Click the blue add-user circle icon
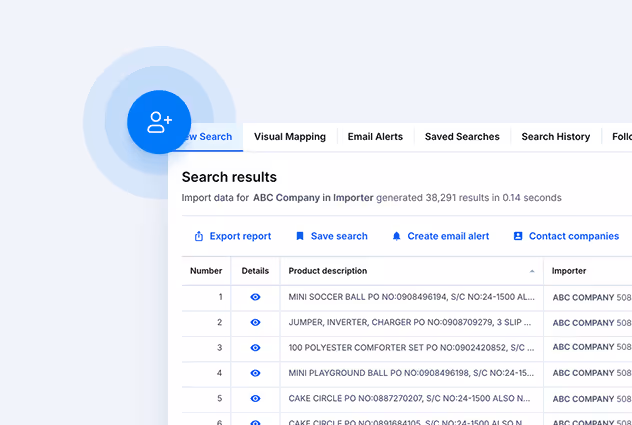Viewport: 632px width, 425px height. 159,122
